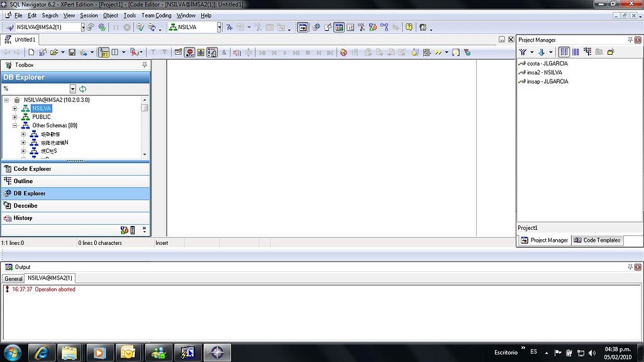Click the Toolbox pin icon
Image resolution: width=644 pixels, height=362 pixels.
coord(145,65)
